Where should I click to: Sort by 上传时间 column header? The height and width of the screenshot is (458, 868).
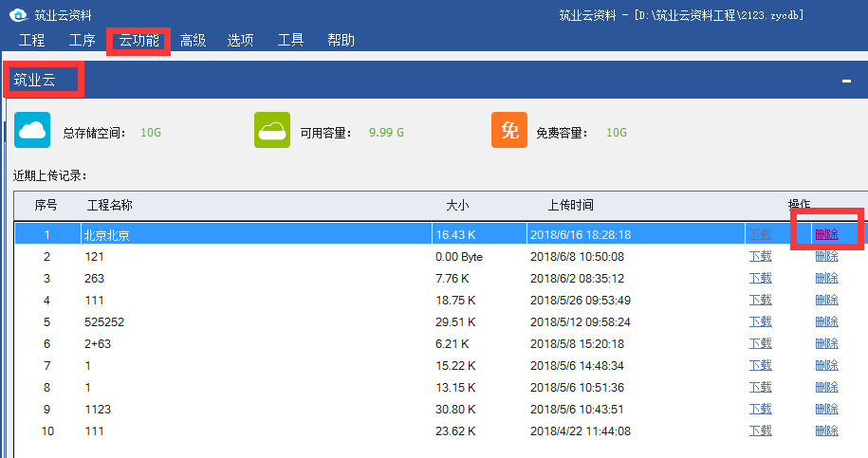point(570,205)
